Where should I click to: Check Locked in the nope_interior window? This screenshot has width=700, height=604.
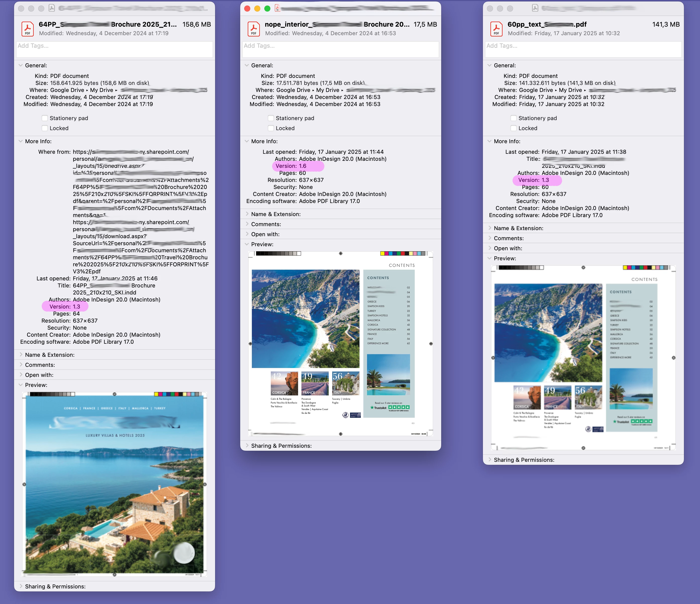coord(271,128)
